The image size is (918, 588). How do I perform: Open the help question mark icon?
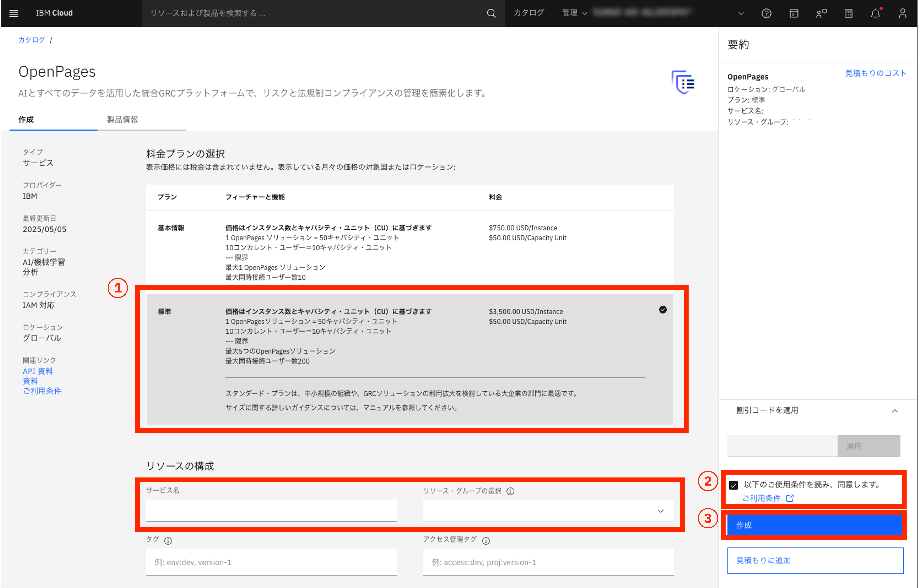(766, 13)
